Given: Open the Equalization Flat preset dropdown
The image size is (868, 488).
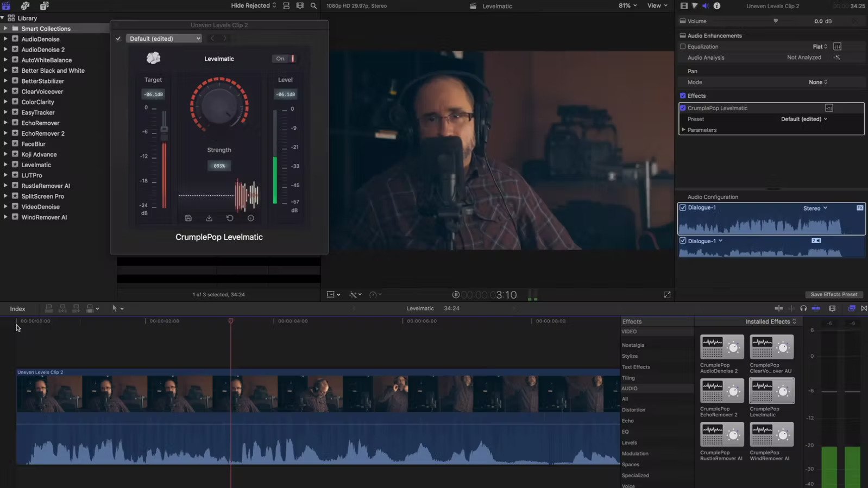Looking at the screenshot, I should click(x=820, y=47).
